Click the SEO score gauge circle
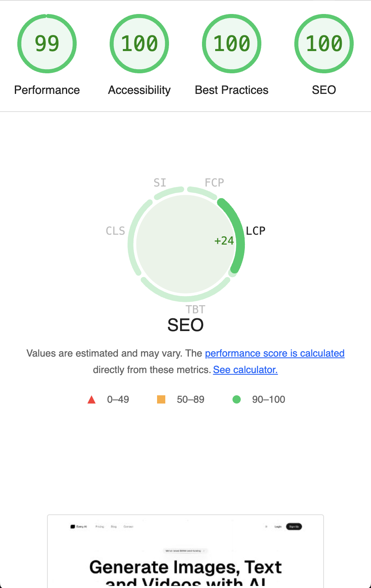This screenshot has height=588, width=371. [324, 44]
